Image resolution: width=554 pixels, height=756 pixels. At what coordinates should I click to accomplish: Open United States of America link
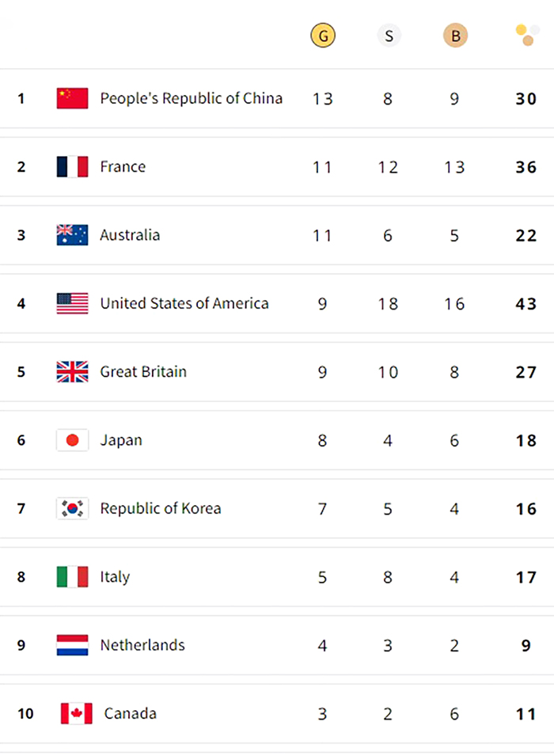[x=184, y=303]
